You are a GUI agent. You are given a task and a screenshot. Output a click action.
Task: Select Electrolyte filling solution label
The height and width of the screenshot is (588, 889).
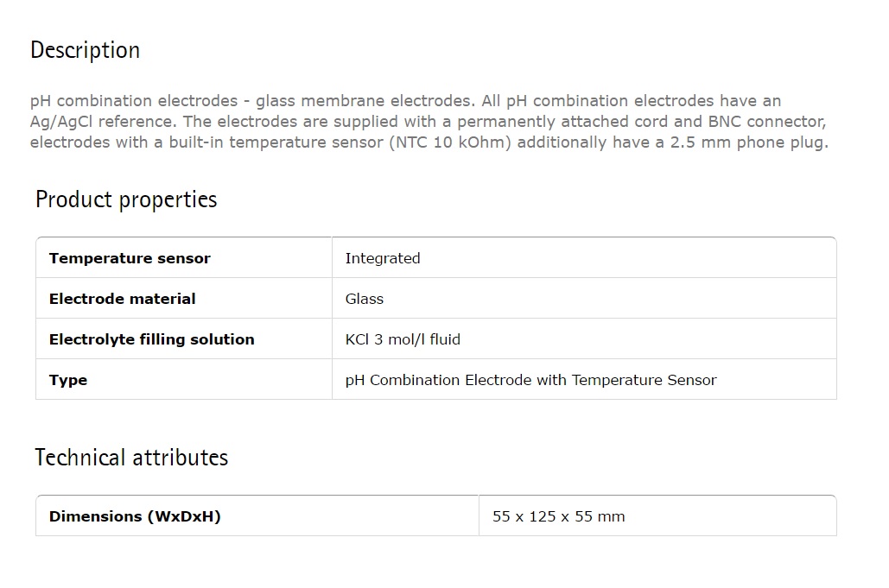(151, 339)
